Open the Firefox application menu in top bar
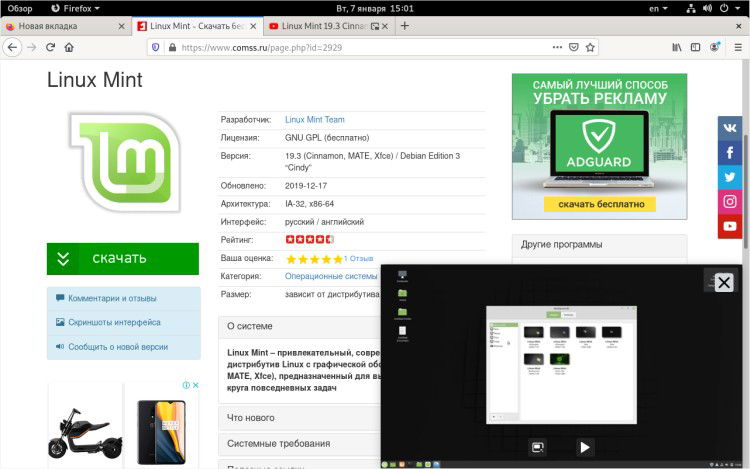This screenshot has width=750, height=469. pyautogui.click(x=75, y=8)
